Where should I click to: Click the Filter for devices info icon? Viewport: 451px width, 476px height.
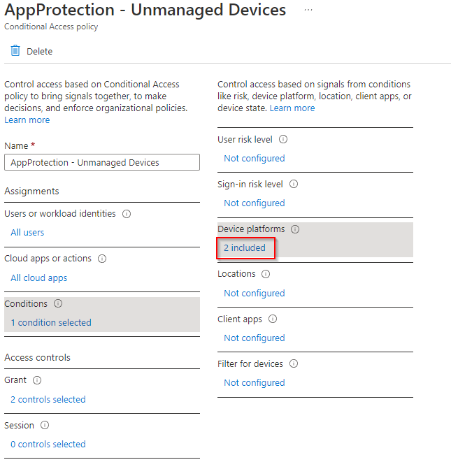tap(294, 363)
